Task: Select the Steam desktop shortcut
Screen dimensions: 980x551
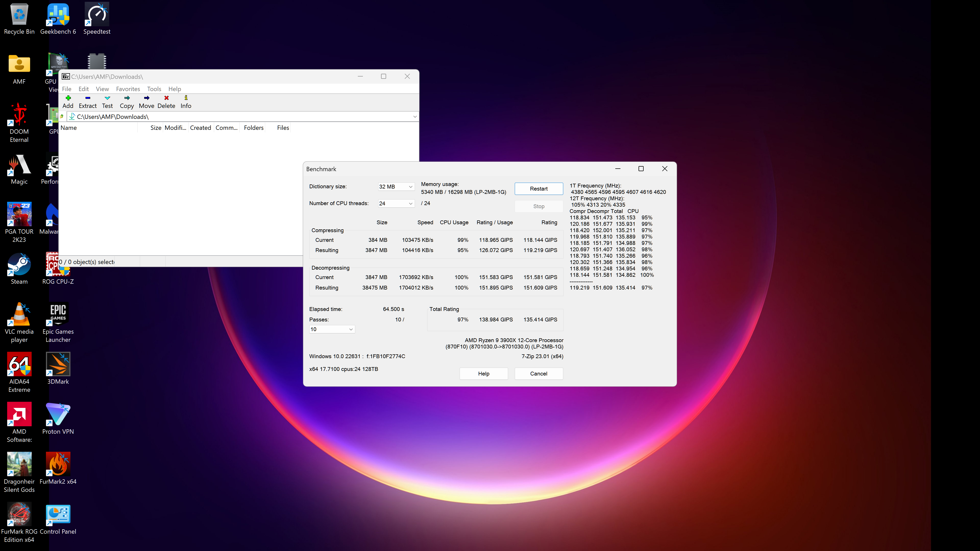Action: tap(19, 269)
